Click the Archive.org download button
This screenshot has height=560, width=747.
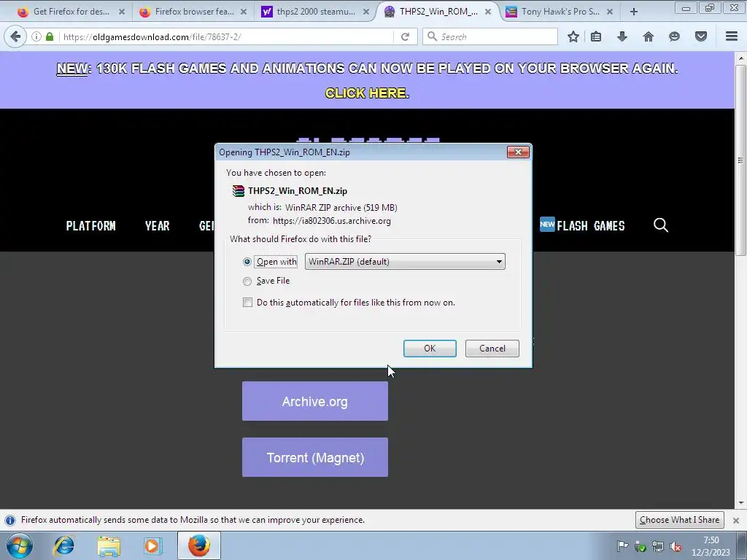click(x=315, y=401)
